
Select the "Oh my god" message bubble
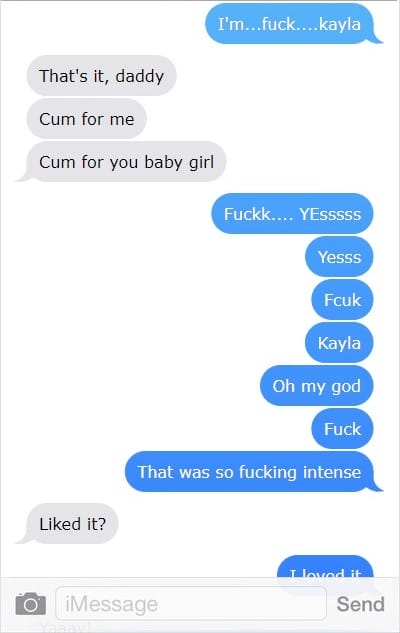pyautogui.click(x=316, y=386)
